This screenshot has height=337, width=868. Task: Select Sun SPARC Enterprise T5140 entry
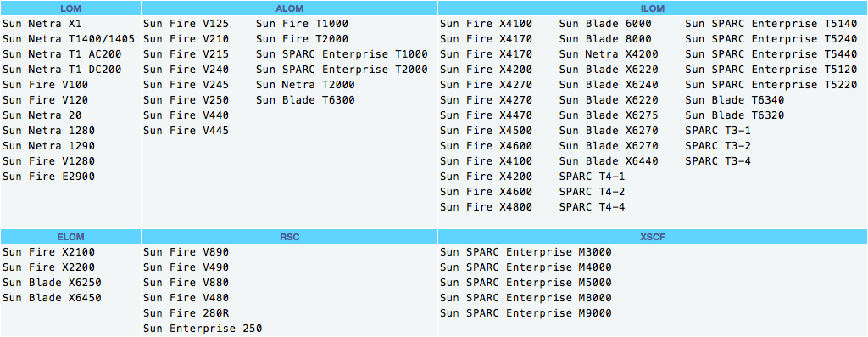point(771,24)
